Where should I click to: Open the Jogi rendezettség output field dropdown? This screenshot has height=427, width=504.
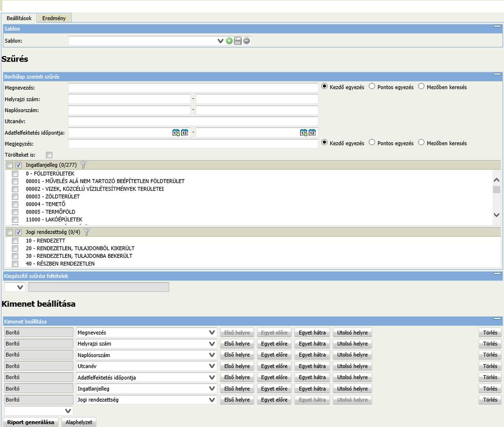(x=212, y=399)
